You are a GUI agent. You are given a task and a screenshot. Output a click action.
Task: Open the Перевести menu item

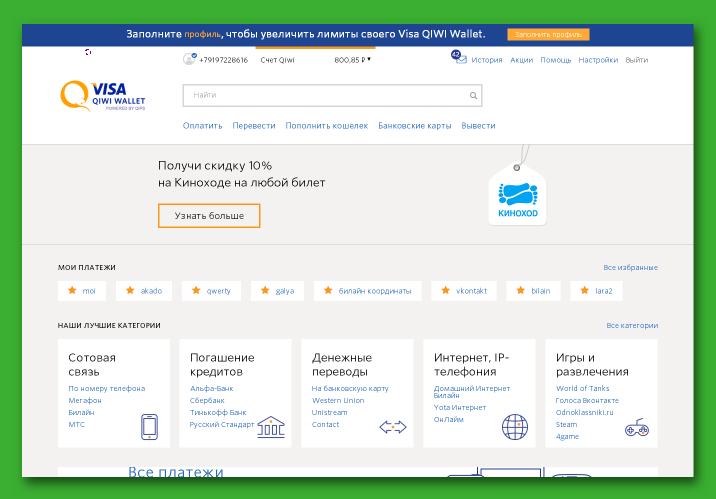(254, 126)
